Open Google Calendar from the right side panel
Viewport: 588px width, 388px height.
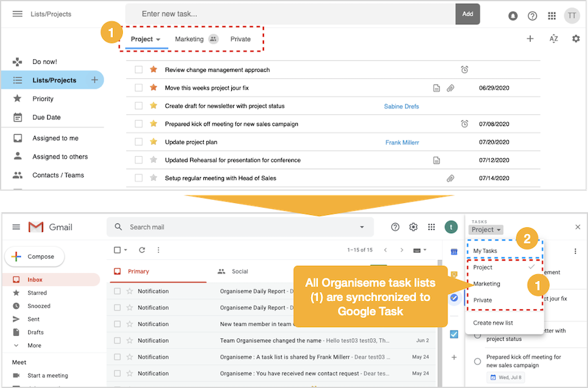pyautogui.click(x=453, y=250)
